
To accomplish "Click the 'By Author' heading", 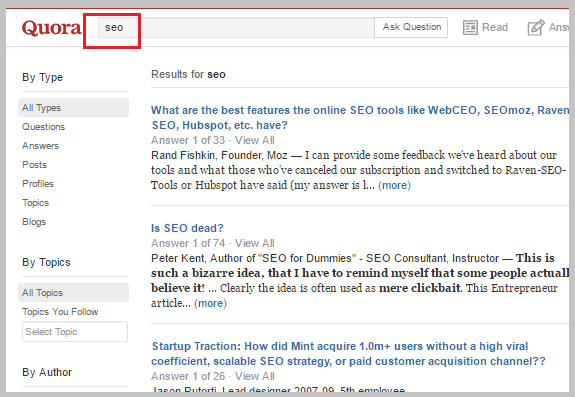I will [x=47, y=372].
